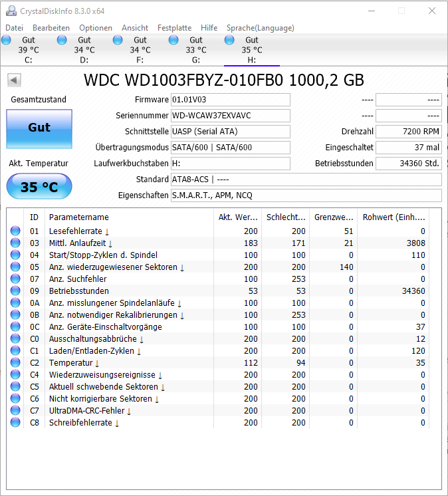This screenshot has width=448, height=496.
Task: Click status orb of UltraDMA-CRC-Fehler row
Action: coord(15,410)
